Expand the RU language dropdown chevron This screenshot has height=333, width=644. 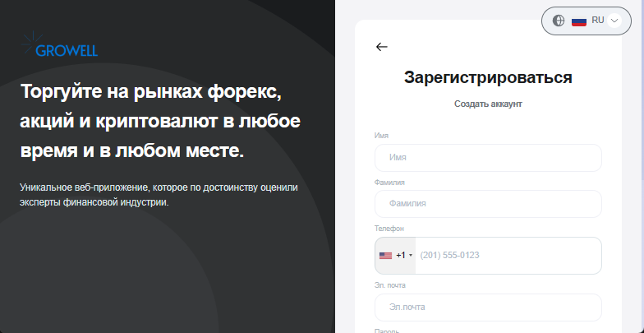click(x=614, y=21)
